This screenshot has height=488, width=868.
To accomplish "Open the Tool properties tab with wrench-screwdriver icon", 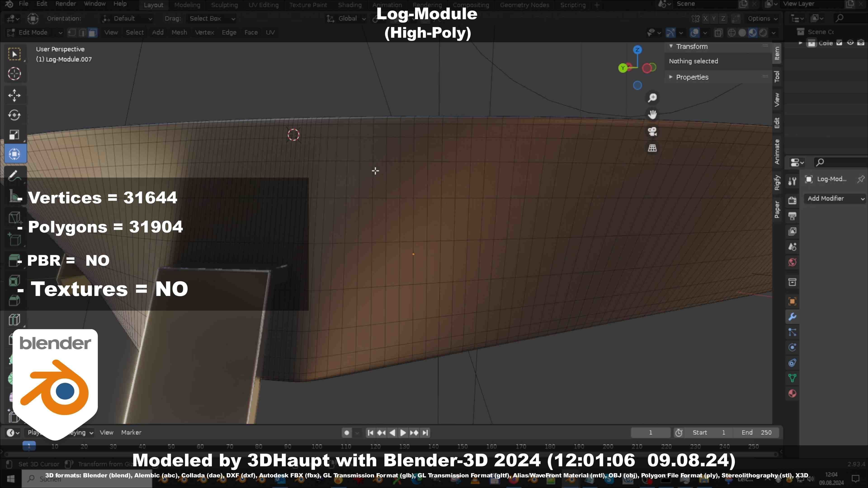I will pos(792,181).
